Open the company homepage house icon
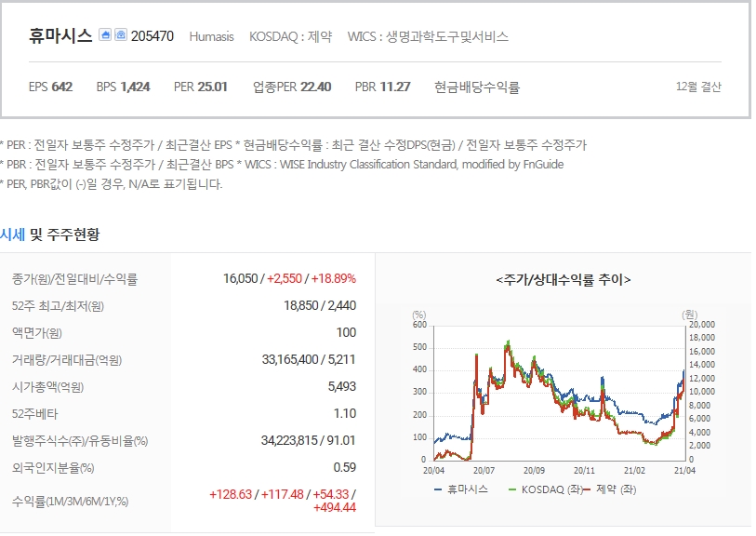The width and height of the screenshot is (756, 536). click(105, 34)
